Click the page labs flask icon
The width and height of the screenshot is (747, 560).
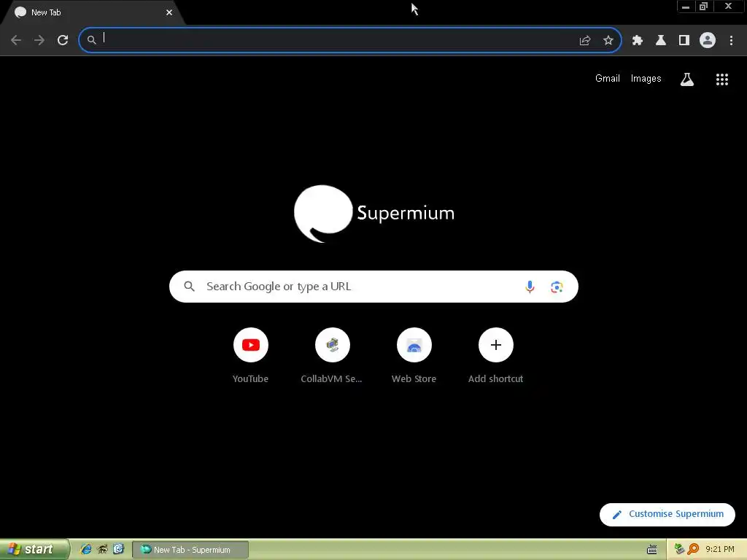(687, 79)
